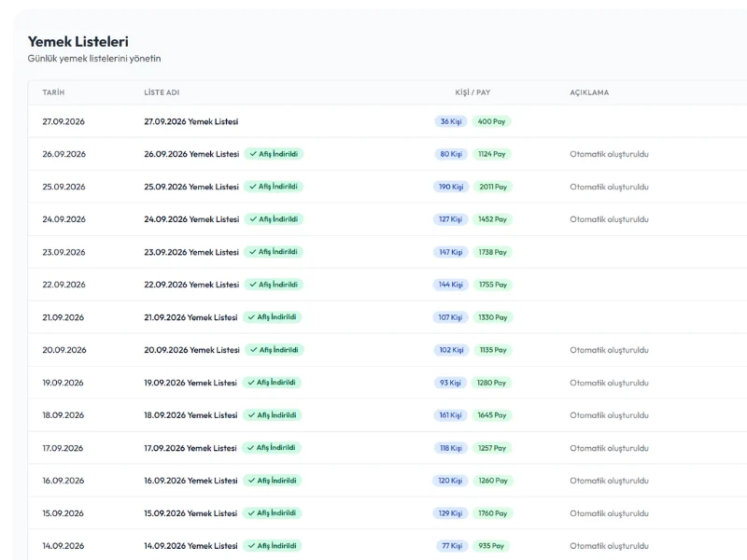Open the 26.09.2026 Yemek Listesi entry

191,154
